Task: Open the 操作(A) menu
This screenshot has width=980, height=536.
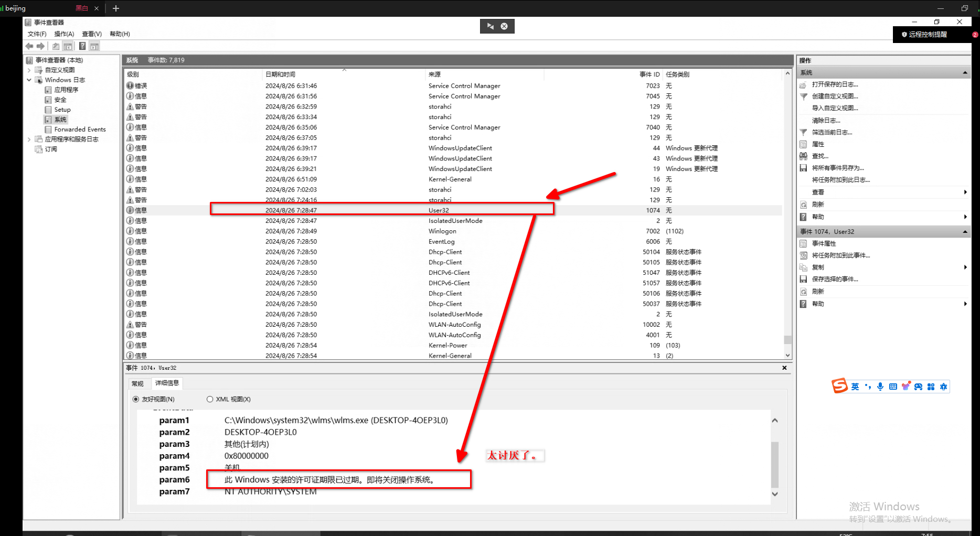Action: click(x=64, y=34)
